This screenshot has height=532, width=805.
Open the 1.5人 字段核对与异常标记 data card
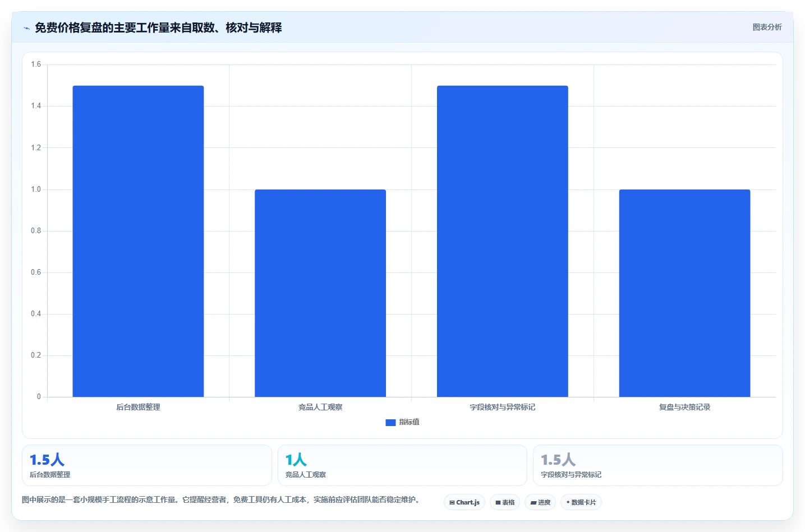point(658,465)
